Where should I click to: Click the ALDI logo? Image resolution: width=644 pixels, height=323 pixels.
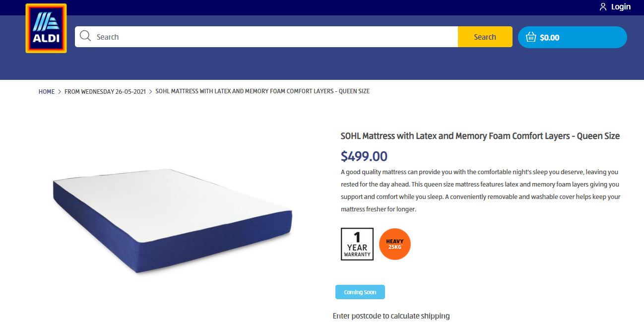[x=46, y=28]
